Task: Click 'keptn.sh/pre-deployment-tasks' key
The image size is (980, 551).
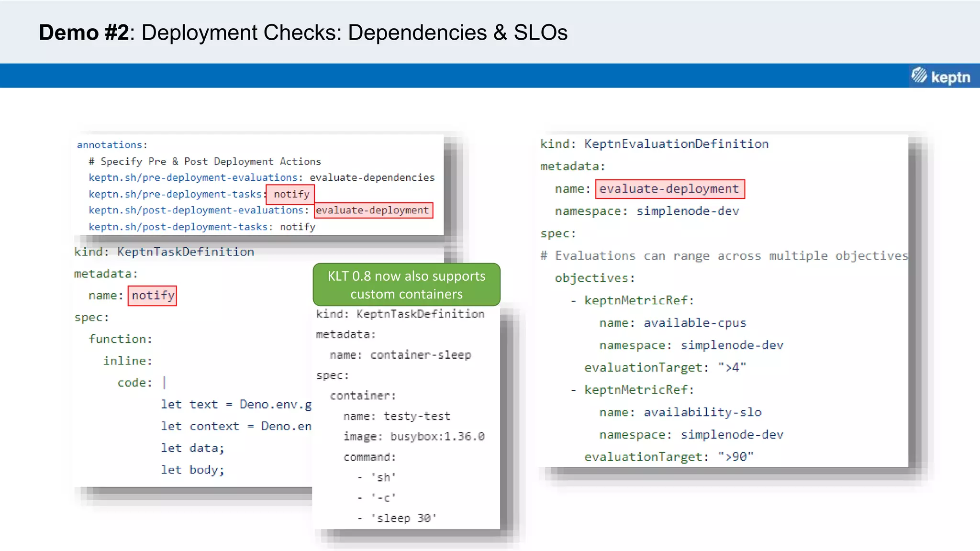Action: (175, 194)
